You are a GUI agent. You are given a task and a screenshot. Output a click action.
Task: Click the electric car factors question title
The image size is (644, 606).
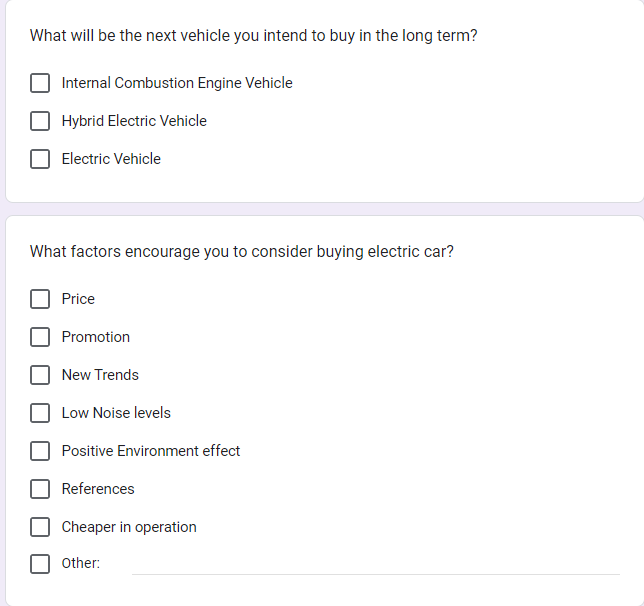tap(242, 251)
